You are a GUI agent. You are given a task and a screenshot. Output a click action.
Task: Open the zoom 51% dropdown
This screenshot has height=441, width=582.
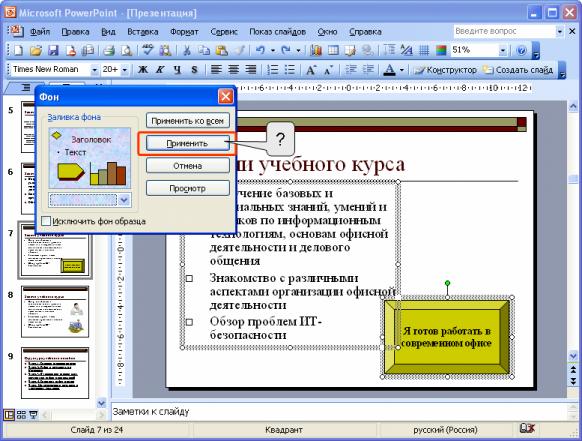coord(503,50)
